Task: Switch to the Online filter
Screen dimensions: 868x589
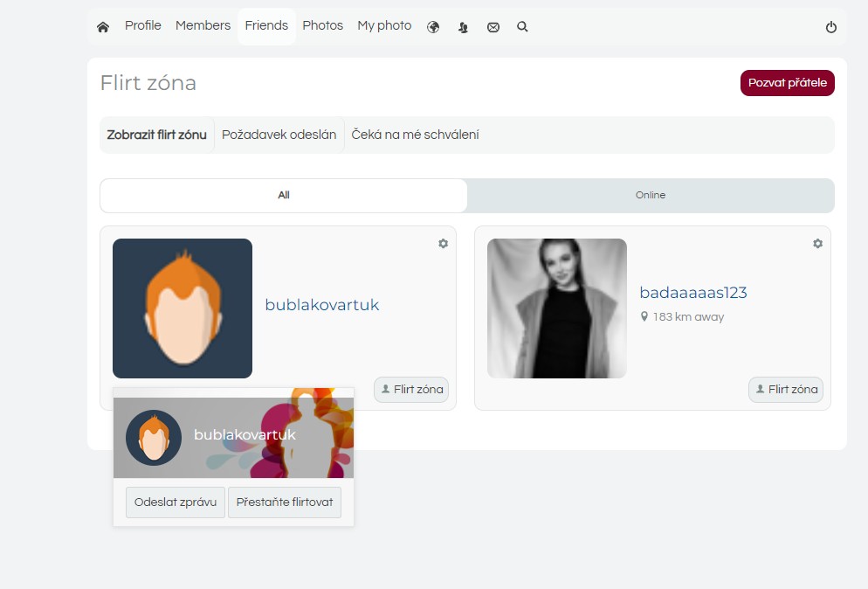Action: point(651,196)
